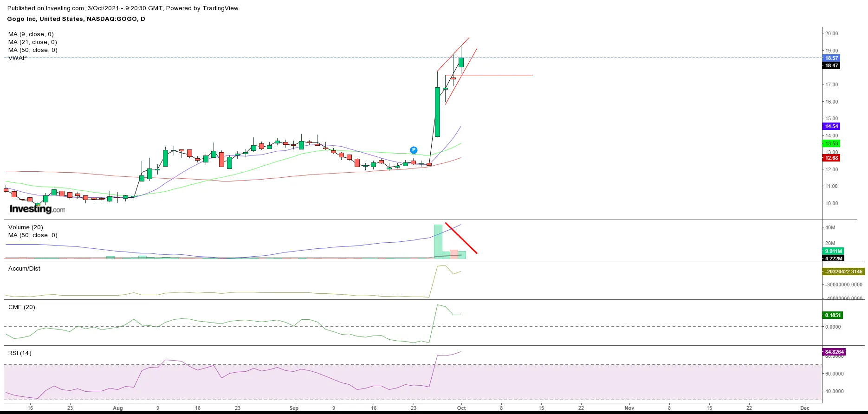Click the red downward trendline on volume
The height and width of the screenshot is (414, 868).
[461, 238]
